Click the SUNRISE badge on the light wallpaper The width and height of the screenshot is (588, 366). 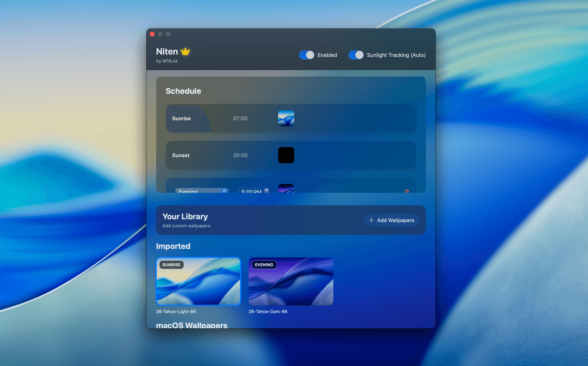click(x=171, y=265)
